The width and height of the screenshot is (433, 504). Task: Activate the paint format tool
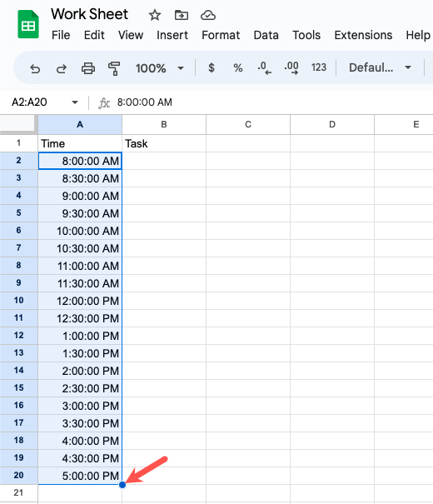tap(114, 68)
